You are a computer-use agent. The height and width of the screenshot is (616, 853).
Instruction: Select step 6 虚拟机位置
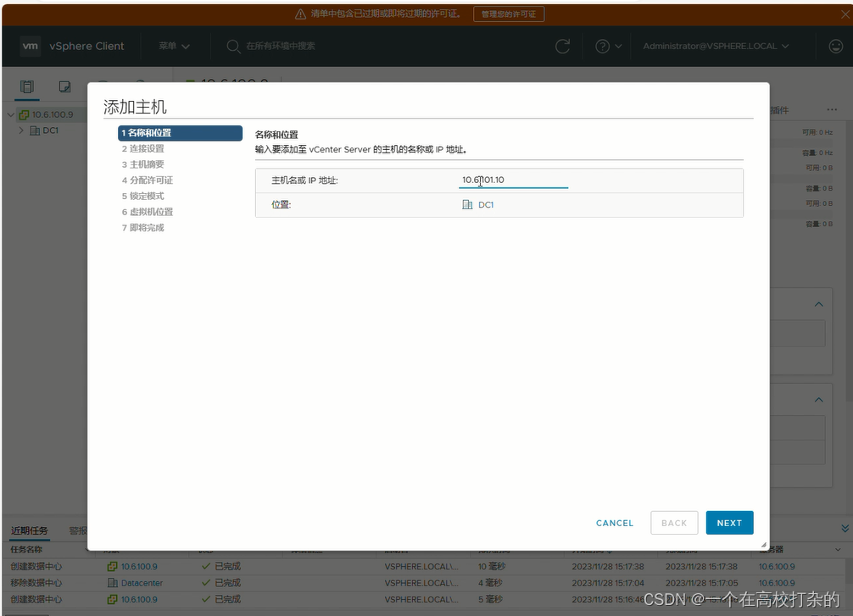click(x=148, y=212)
